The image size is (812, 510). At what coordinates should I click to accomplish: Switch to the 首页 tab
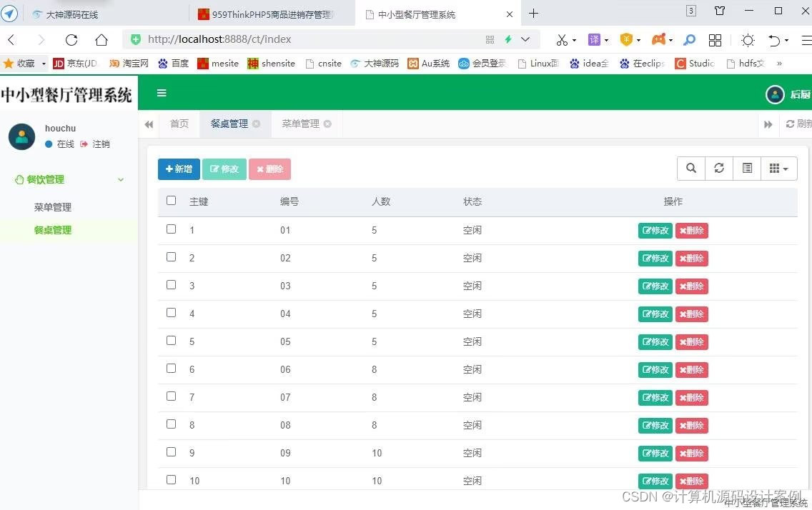click(179, 124)
